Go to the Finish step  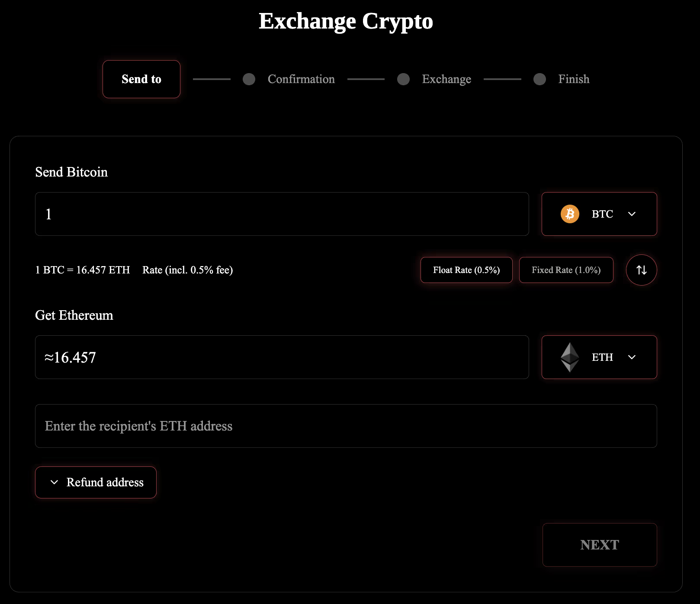574,79
